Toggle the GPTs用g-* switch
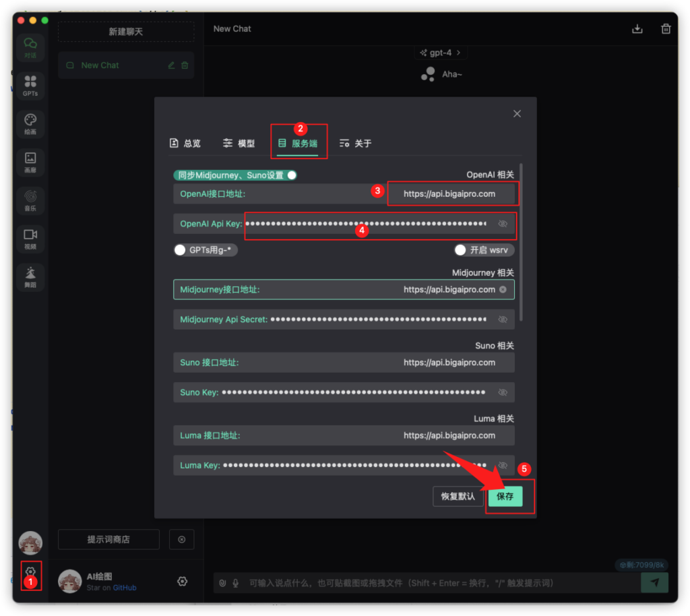Viewport: 690px width, 616px height. [206, 250]
